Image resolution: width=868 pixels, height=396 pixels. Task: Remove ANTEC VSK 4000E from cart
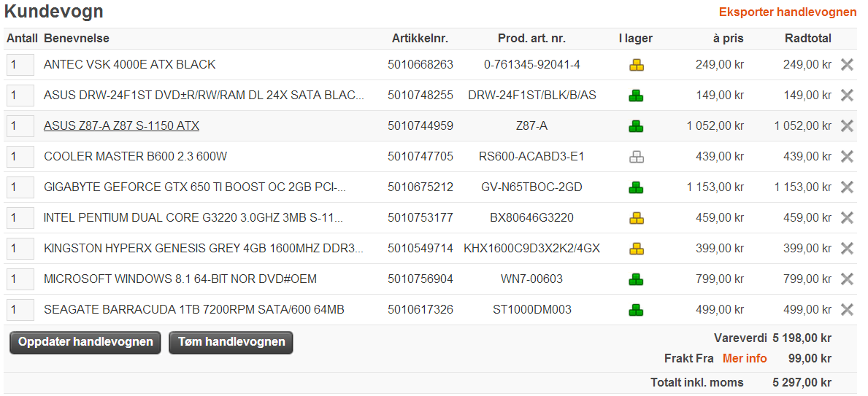point(847,65)
